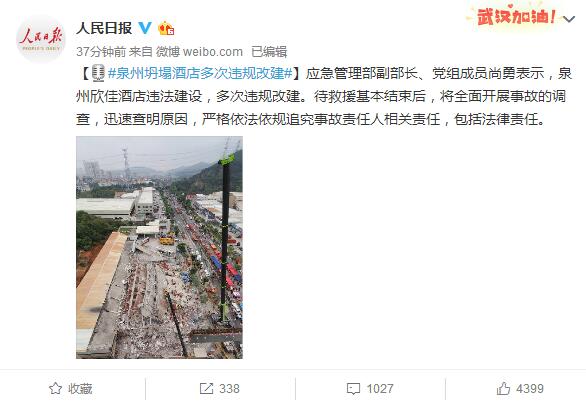Viewport: 586px width, 402px height.
Task: Click the 4399 like count
Action: click(530, 389)
